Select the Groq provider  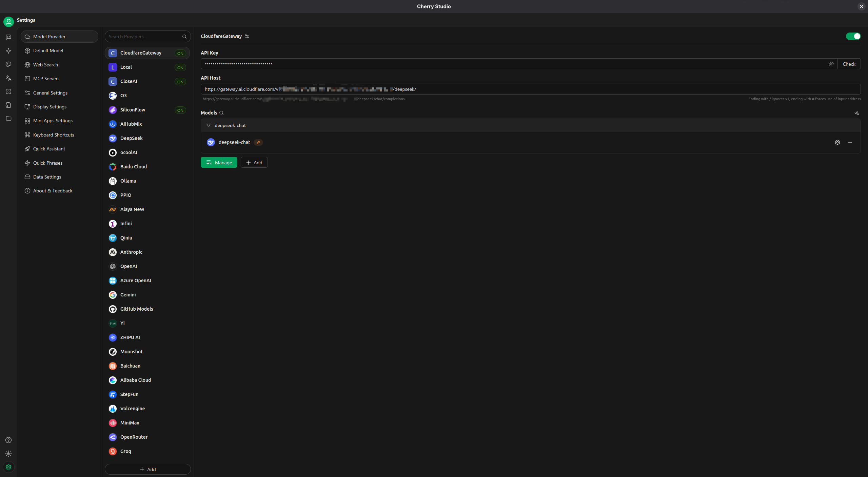(147, 451)
